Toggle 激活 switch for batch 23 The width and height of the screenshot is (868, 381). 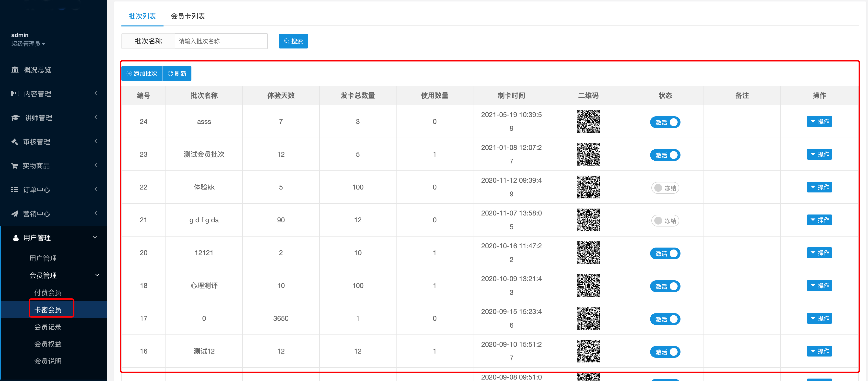pyautogui.click(x=665, y=155)
